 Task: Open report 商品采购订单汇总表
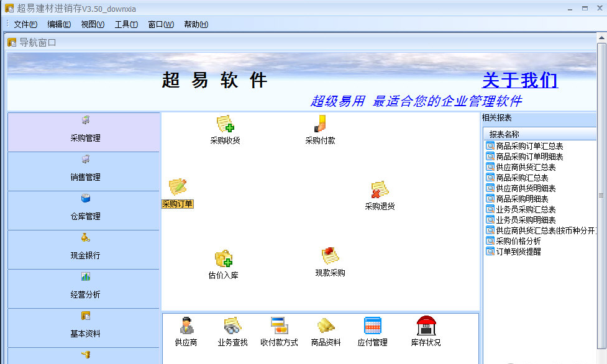[x=524, y=146]
